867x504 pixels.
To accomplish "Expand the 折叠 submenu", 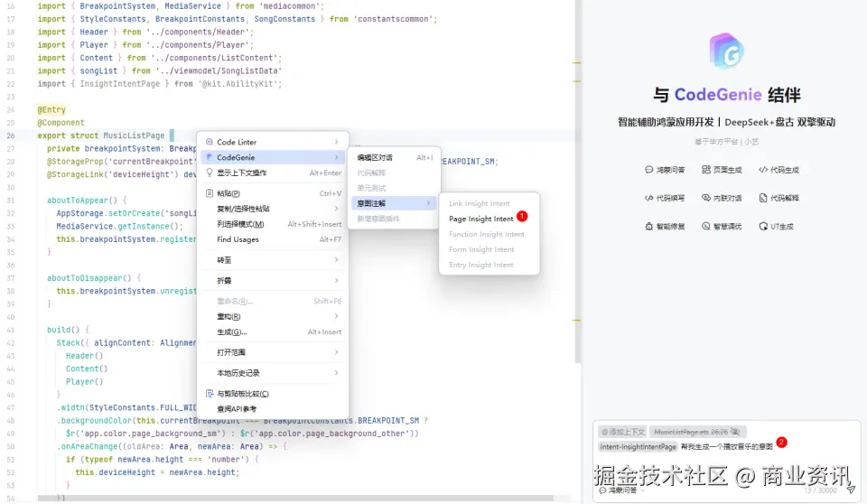I will pos(273,281).
